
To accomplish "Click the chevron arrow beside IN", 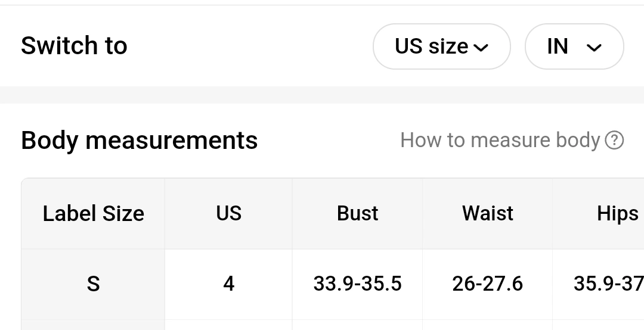I will 594,48.
